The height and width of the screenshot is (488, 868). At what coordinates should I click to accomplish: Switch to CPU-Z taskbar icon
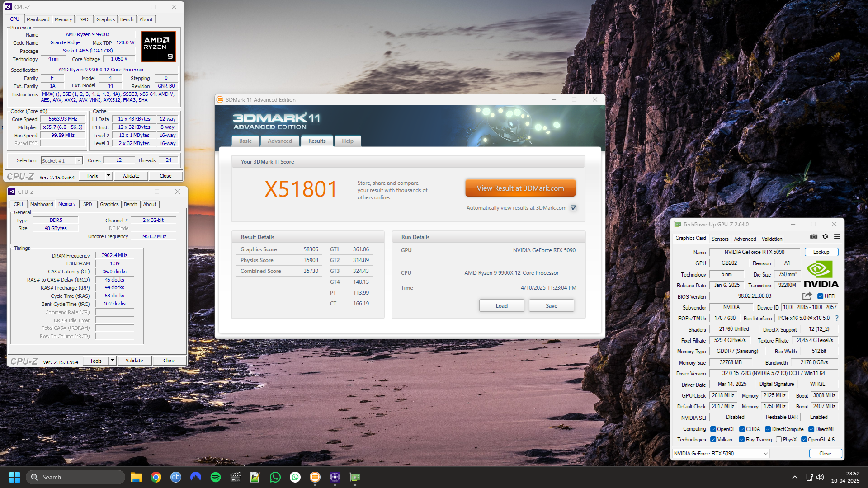[335, 477]
